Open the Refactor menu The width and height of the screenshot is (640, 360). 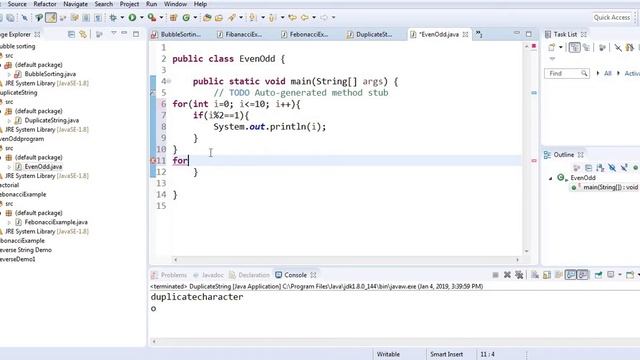click(45, 4)
